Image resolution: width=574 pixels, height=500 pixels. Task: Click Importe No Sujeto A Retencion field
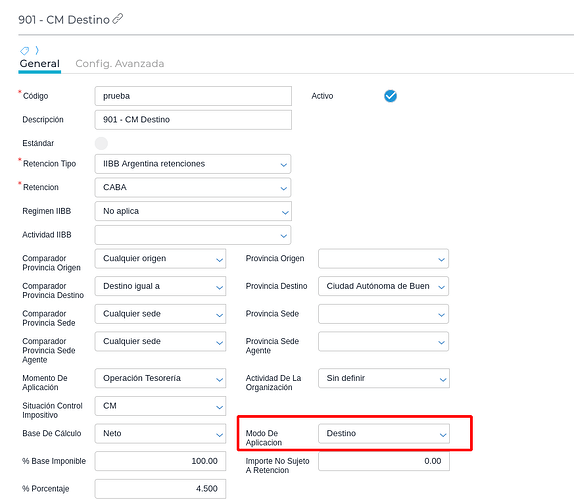click(384, 461)
